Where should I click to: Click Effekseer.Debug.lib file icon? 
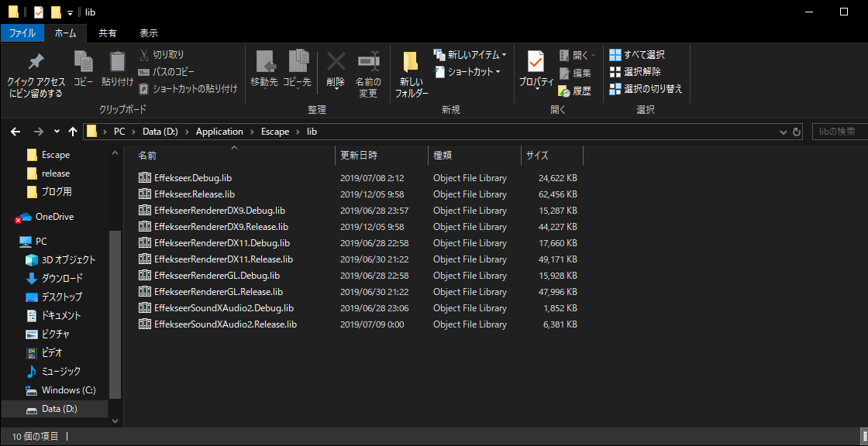tap(144, 178)
